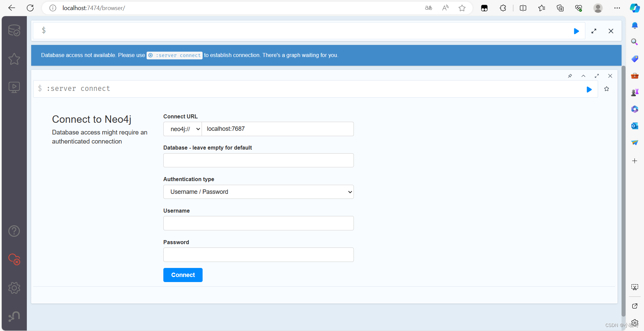Add this page to favorites star

pos(462,8)
